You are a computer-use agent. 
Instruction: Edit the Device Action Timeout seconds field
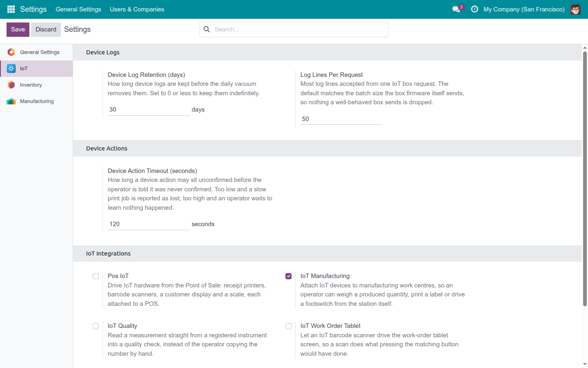(149, 224)
